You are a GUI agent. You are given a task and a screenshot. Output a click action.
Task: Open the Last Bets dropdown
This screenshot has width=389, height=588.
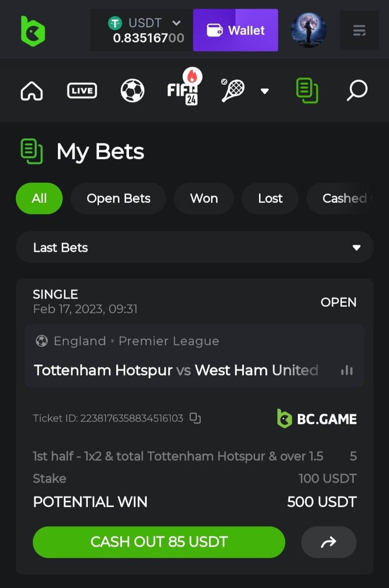pos(195,247)
